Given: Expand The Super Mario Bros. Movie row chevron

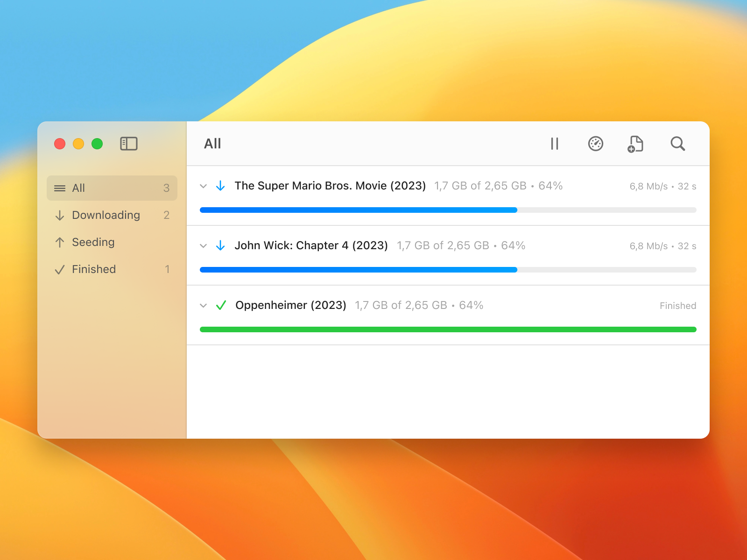Looking at the screenshot, I should 203,186.
